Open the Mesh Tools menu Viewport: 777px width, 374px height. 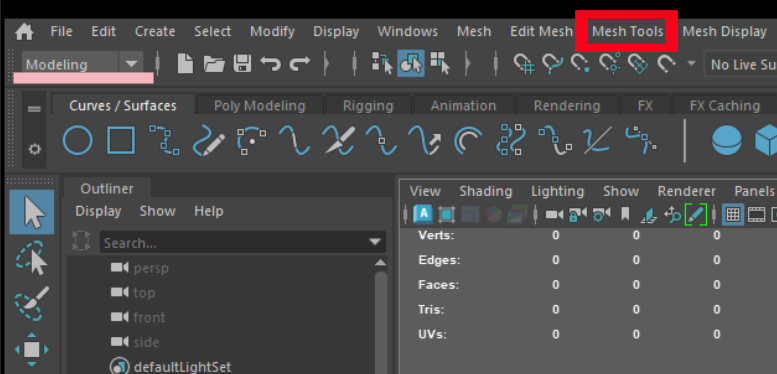(x=627, y=32)
